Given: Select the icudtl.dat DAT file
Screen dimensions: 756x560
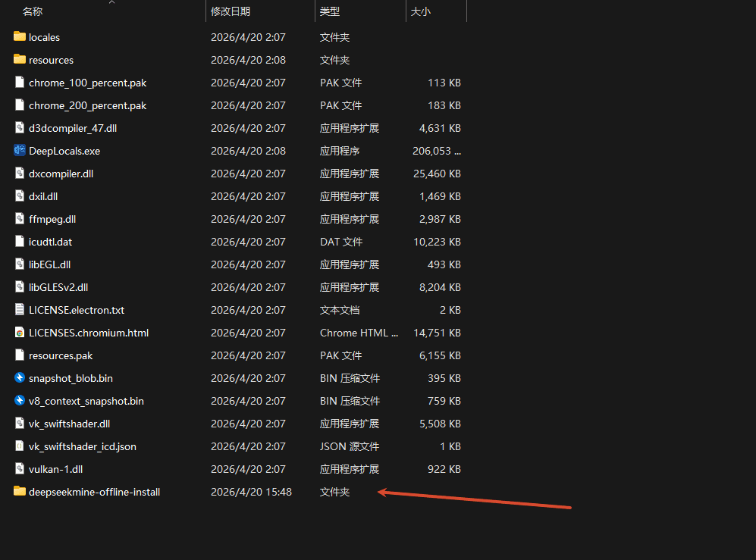Looking at the screenshot, I should (x=52, y=241).
